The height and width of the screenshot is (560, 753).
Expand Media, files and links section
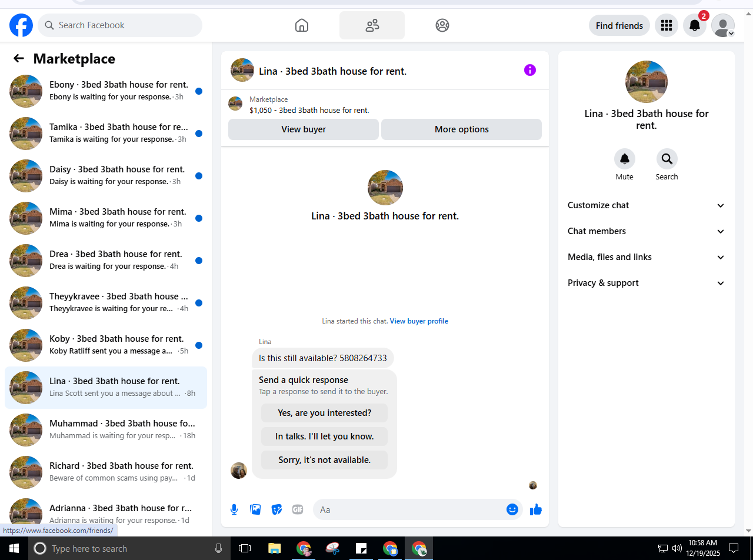[x=647, y=257]
